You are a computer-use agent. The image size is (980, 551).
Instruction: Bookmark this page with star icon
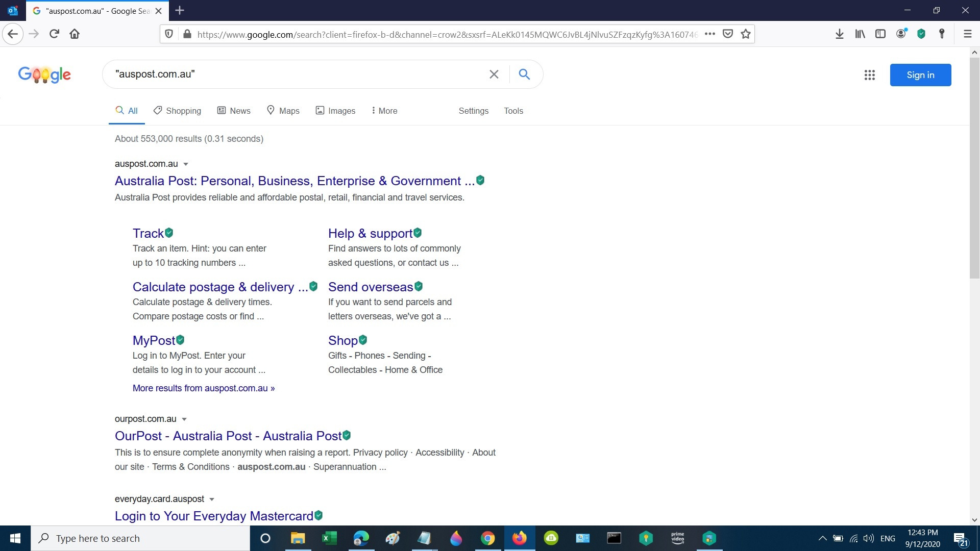[x=746, y=34]
